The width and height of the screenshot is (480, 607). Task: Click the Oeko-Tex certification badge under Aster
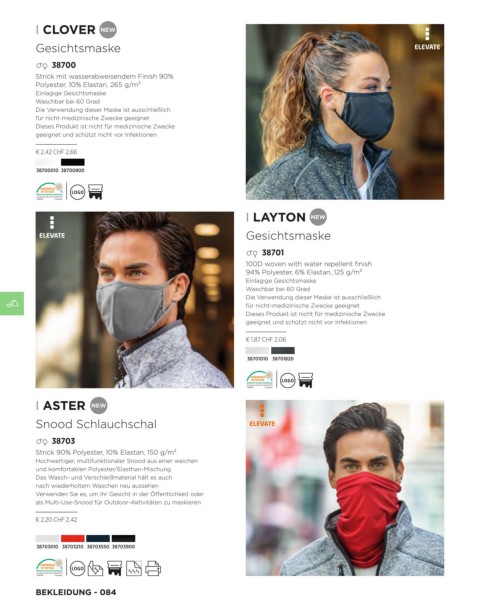pos(49,568)
